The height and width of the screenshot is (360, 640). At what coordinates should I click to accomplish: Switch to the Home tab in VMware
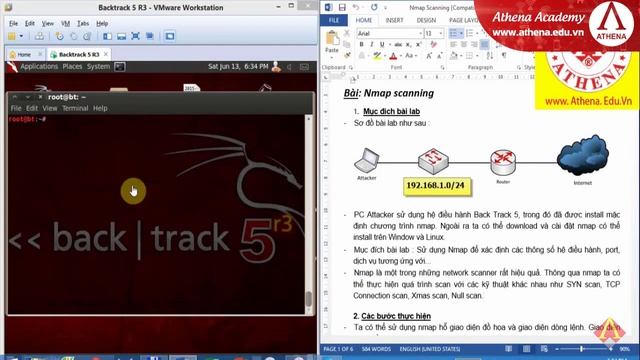(x=25, y=54)
